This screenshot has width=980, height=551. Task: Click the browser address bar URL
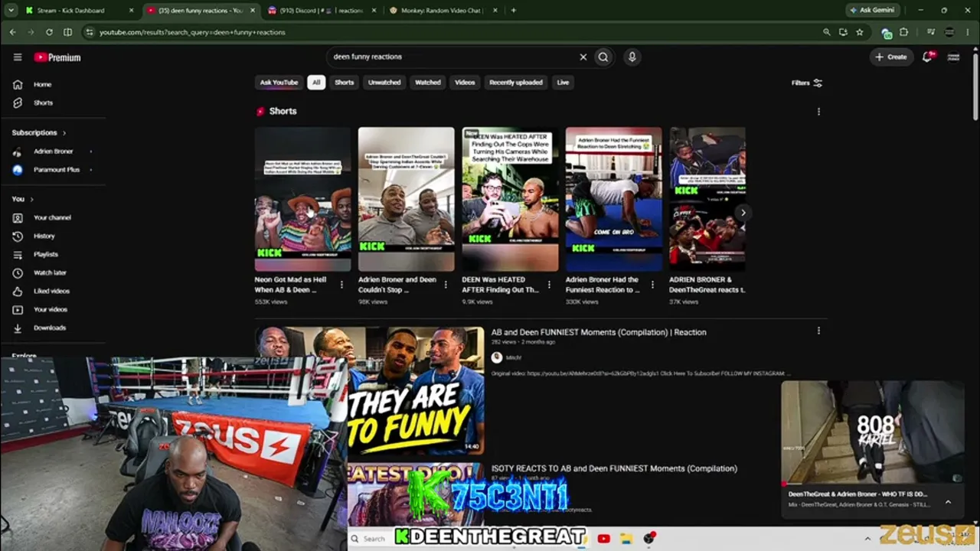(192, 32)
